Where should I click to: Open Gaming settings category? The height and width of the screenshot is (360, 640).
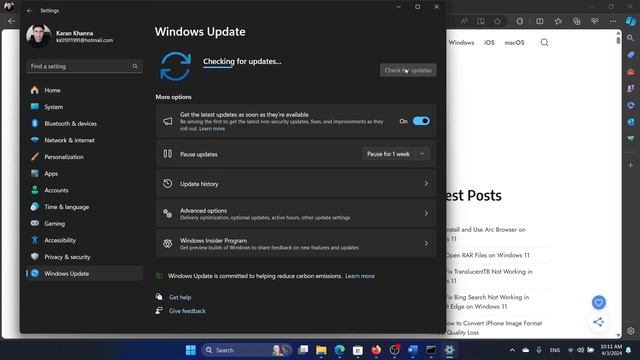click(84, 224)
